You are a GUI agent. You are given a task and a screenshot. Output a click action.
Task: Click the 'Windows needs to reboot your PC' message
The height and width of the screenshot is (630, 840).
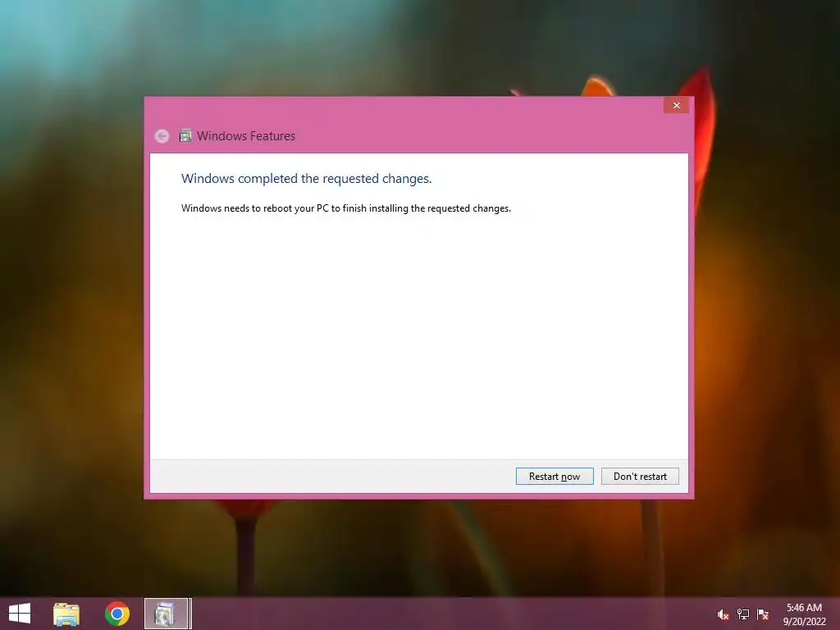point(346,208)
